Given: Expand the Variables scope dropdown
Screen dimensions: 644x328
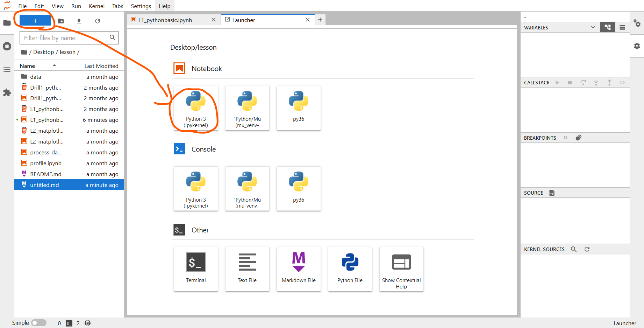Looking at the screenshot, I should tap(593, 27).
